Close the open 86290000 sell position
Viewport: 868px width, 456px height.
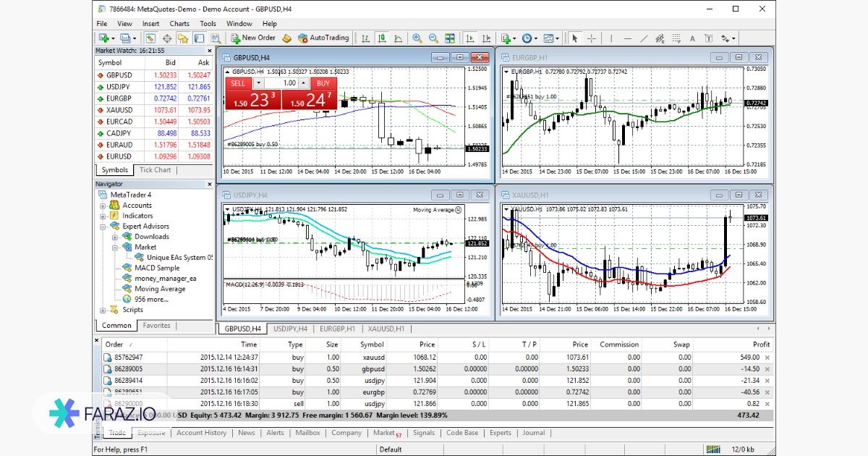[768, 404]
